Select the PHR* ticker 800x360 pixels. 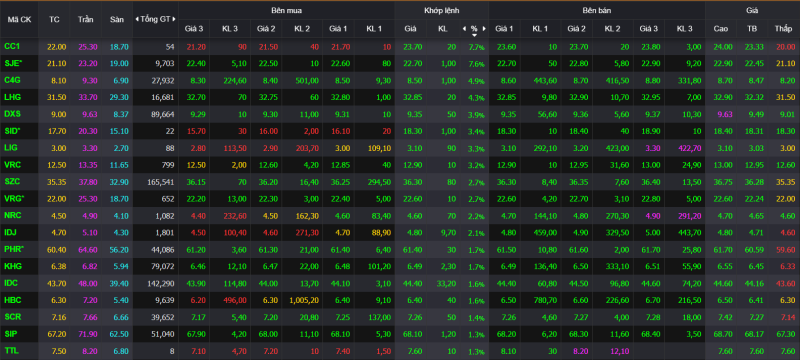14,249
